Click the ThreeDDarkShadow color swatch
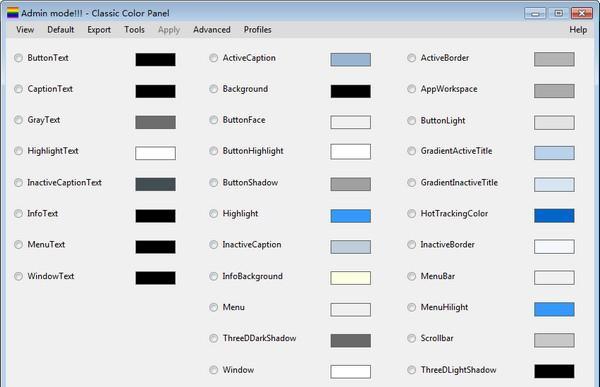Image resolution: width=600 pixels, height=387 pixels. 351,340
